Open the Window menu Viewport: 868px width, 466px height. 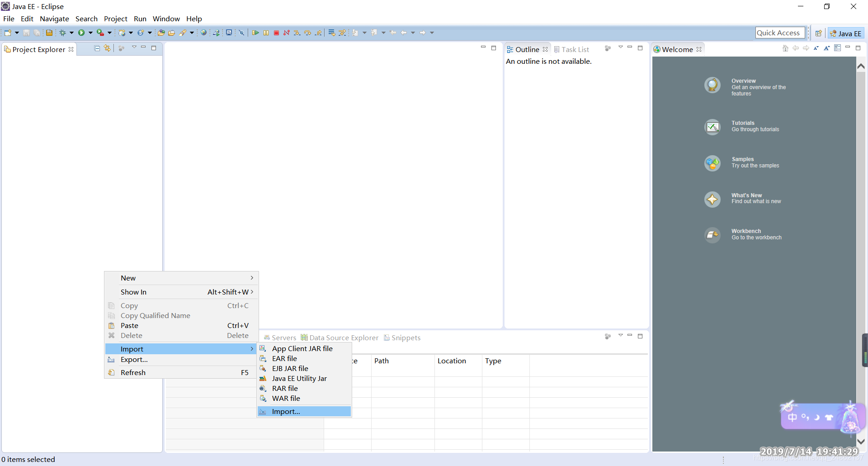(166, 19)
